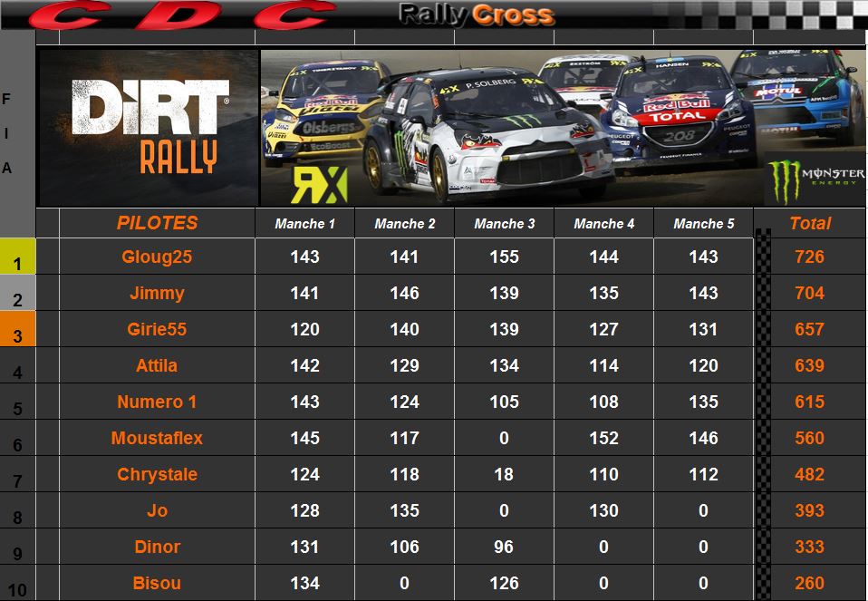Select the Red Bull Total Peugeot 208
Viewport: 868px width, 601px height.
pyautogui.click(x=678, y=111)
